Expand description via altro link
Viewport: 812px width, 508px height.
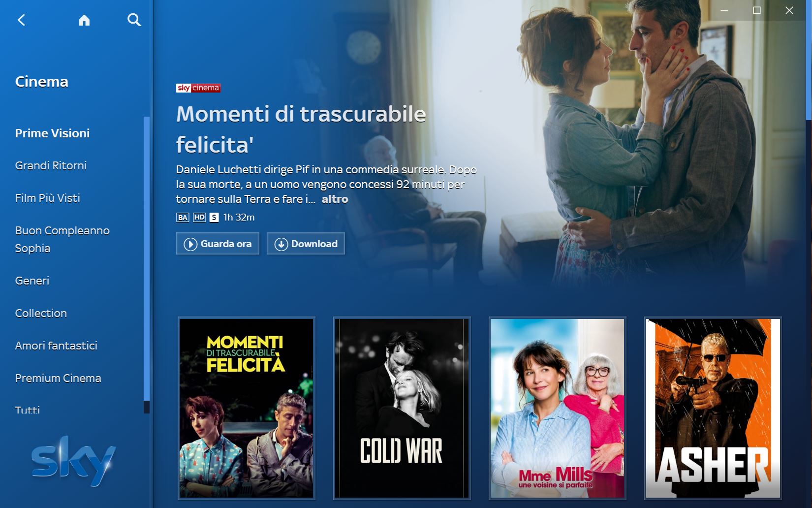(x=335, y=199)
